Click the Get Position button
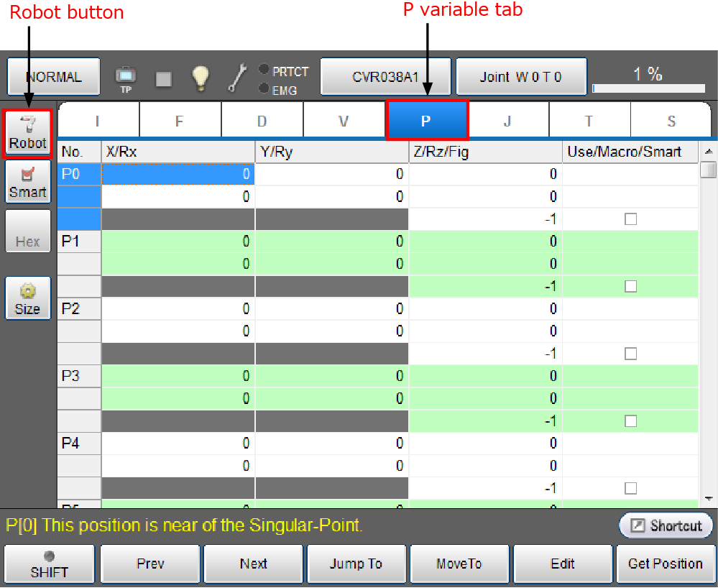 tap(666, 564)
